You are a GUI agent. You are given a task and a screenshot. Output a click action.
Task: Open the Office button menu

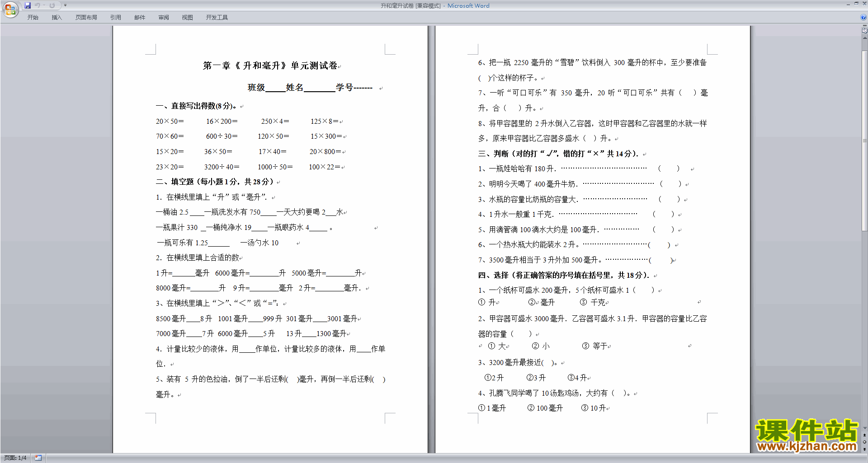(x=10, y=9)
